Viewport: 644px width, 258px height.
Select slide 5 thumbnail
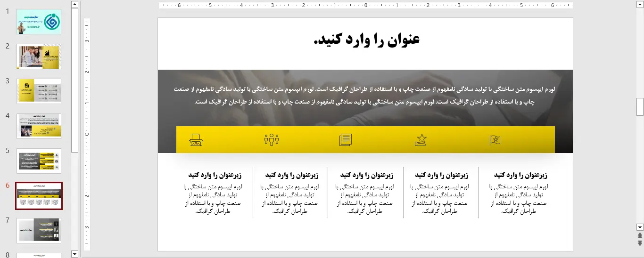click(39, 161)
